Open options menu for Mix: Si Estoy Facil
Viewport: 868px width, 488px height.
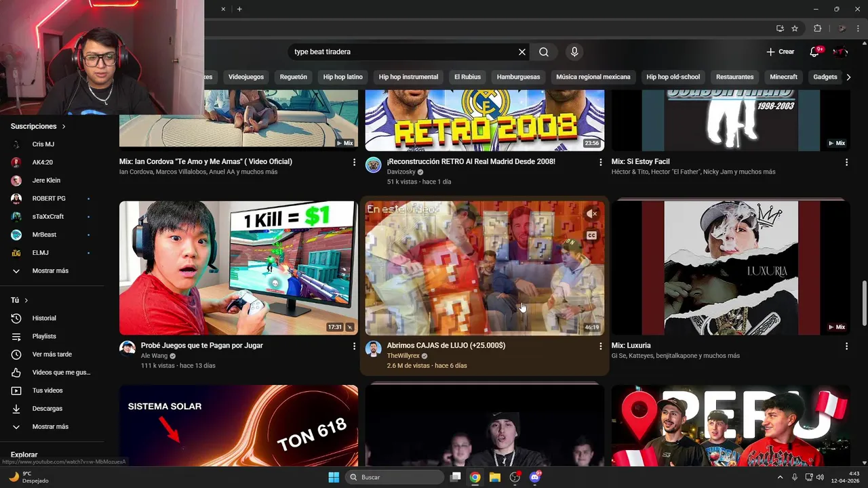click(x=846, y=162)
